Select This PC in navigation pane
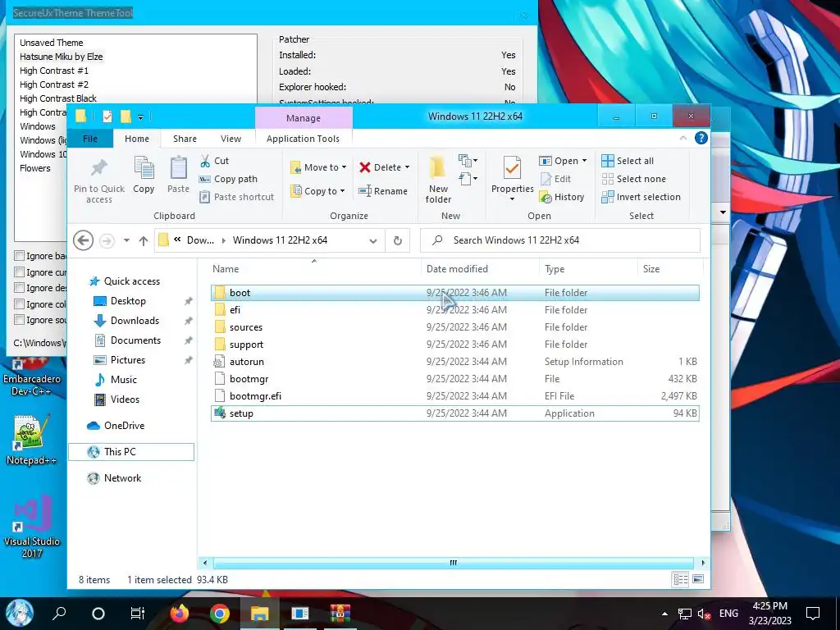 point(131,452)
